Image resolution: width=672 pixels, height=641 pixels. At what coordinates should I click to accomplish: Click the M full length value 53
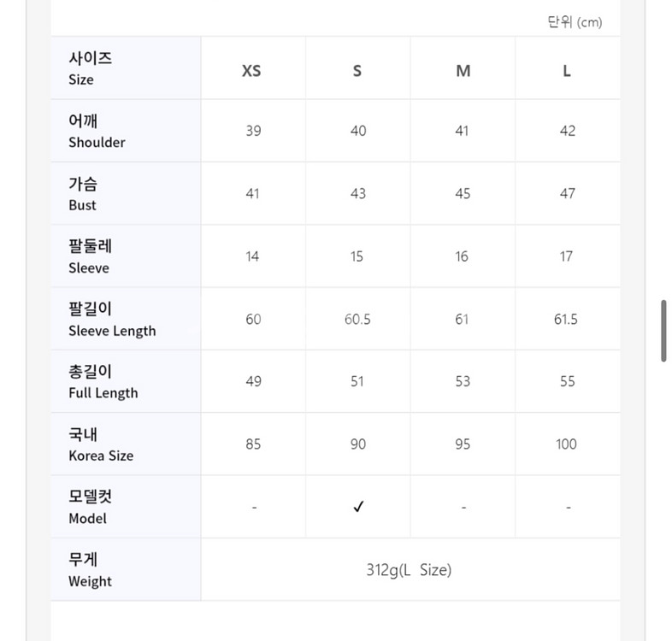pos(463,381)
